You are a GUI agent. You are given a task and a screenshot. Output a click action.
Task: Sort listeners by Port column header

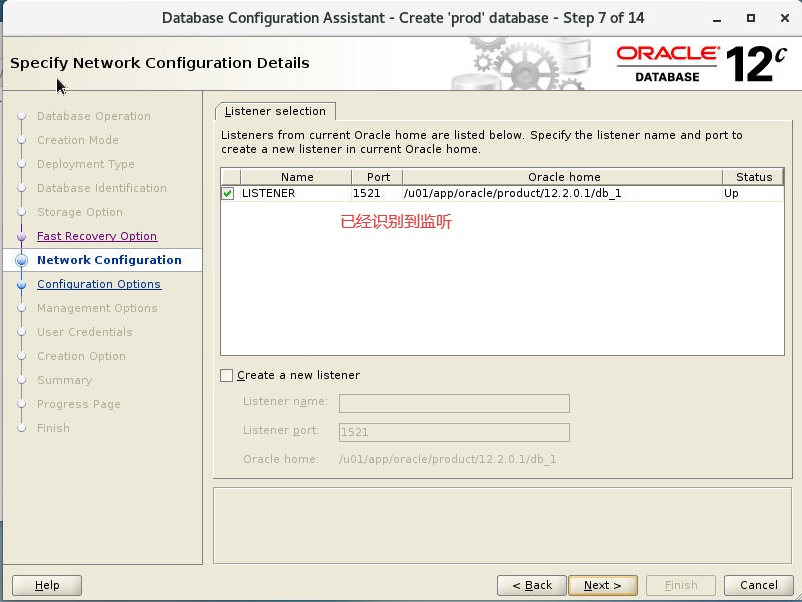tap(378, 177)
